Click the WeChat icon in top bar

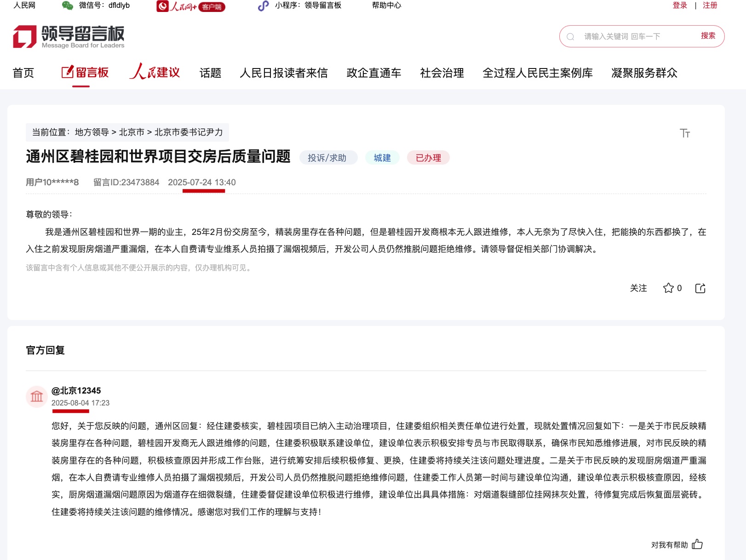pos(68,6)
